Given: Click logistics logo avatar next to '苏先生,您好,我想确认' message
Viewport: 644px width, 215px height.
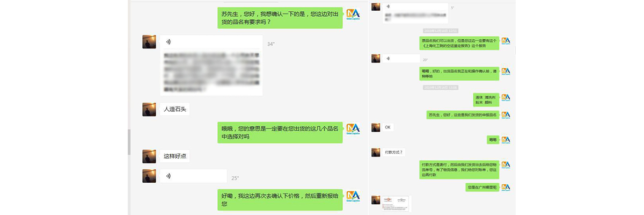Looking at the screenshot, I should point(353,16).
